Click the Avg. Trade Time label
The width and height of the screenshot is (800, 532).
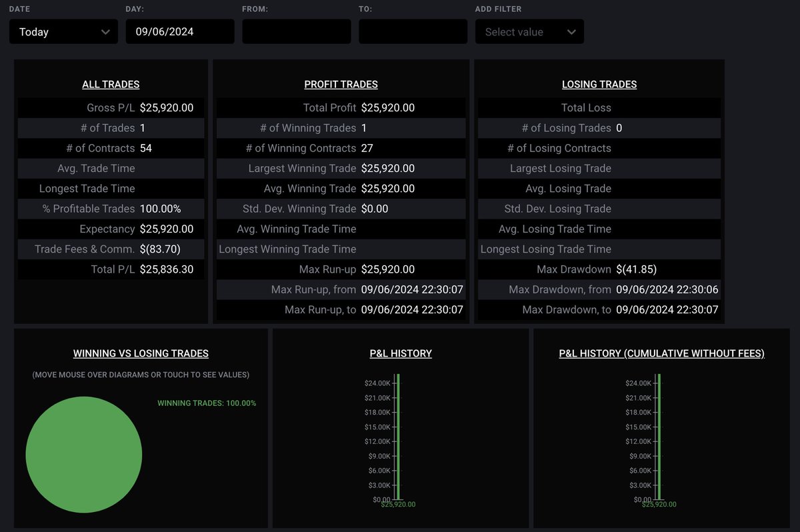(x=96, y=168)
